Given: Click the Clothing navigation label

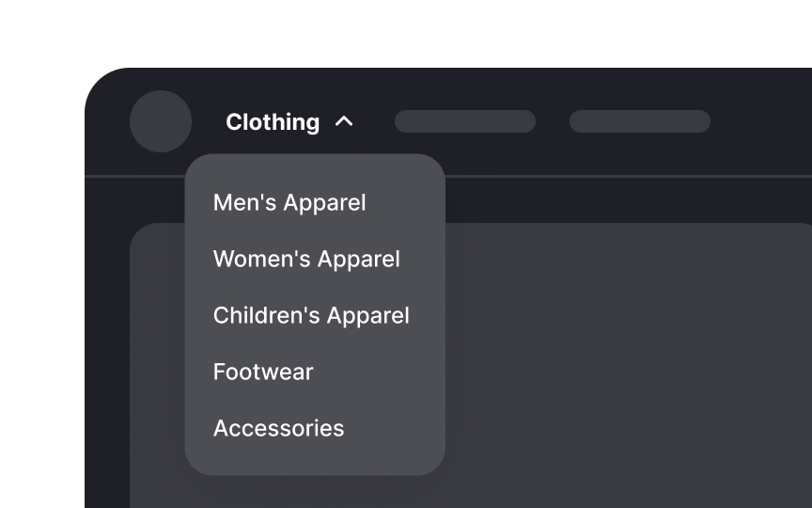Looking at the screenshot, I should click(273, 122).
